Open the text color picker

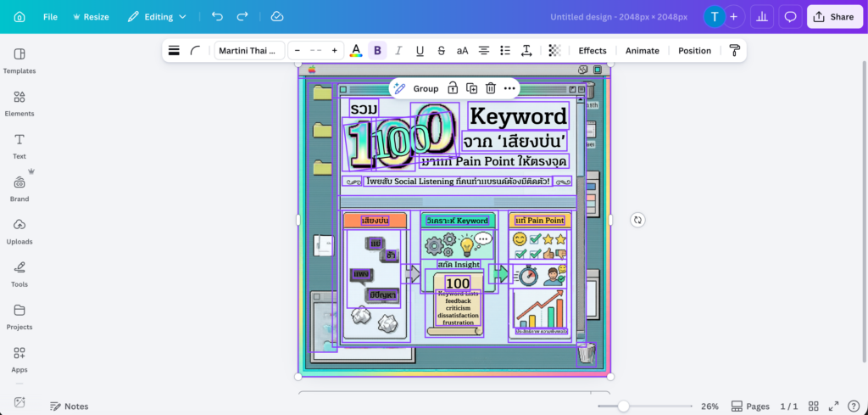(x=356, y=51)
